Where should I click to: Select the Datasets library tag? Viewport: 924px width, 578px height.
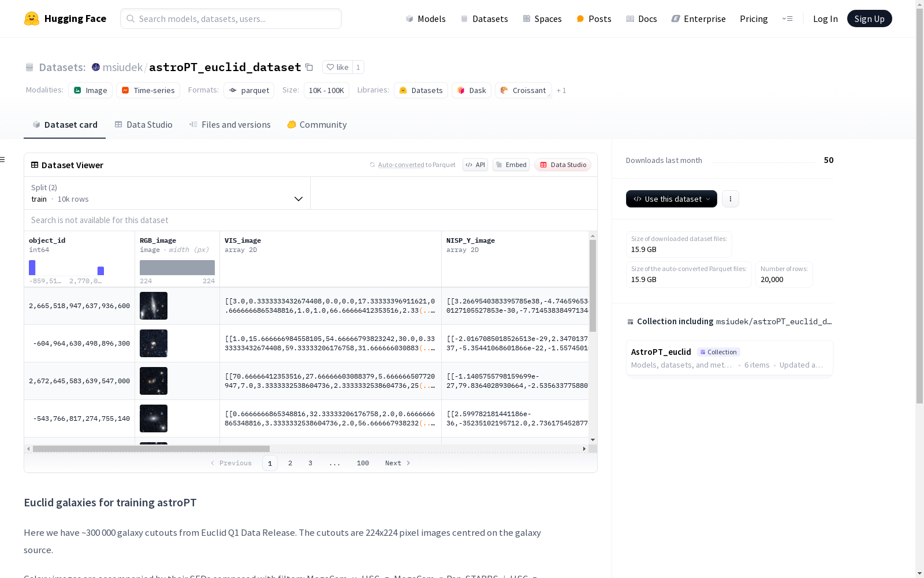(x=421, y=90)
